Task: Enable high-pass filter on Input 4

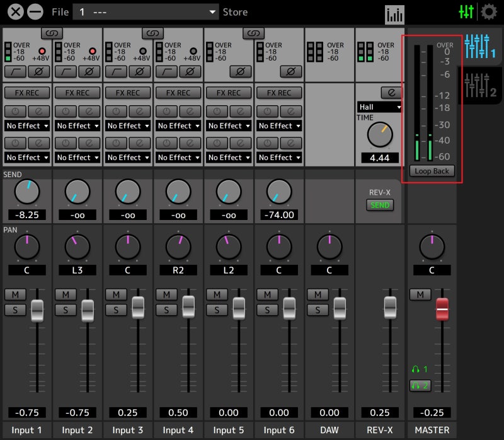Action: coord(166,72)
